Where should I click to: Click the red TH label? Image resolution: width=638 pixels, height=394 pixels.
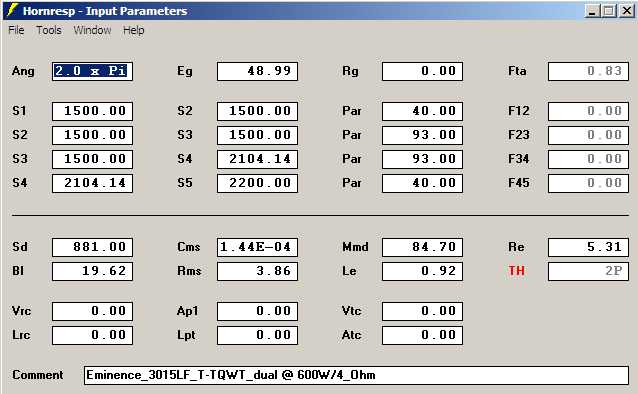516,271
